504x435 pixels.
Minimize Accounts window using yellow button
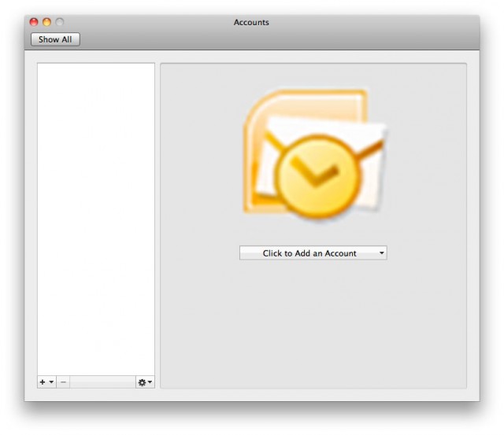pyautogui.click(x=47, y=22)
